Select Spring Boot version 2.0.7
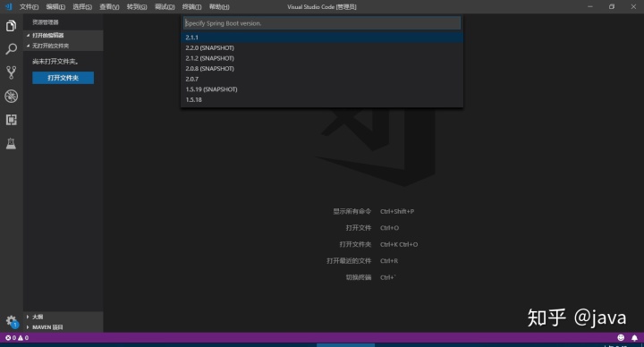644x347 pixels. tap(322, 79)
